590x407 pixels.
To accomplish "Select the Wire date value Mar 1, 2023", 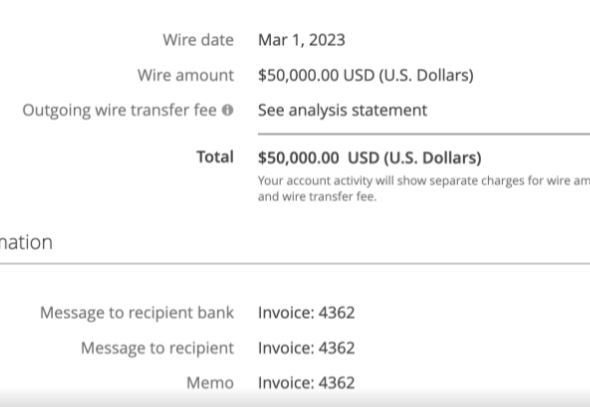I will click(301, 40).
